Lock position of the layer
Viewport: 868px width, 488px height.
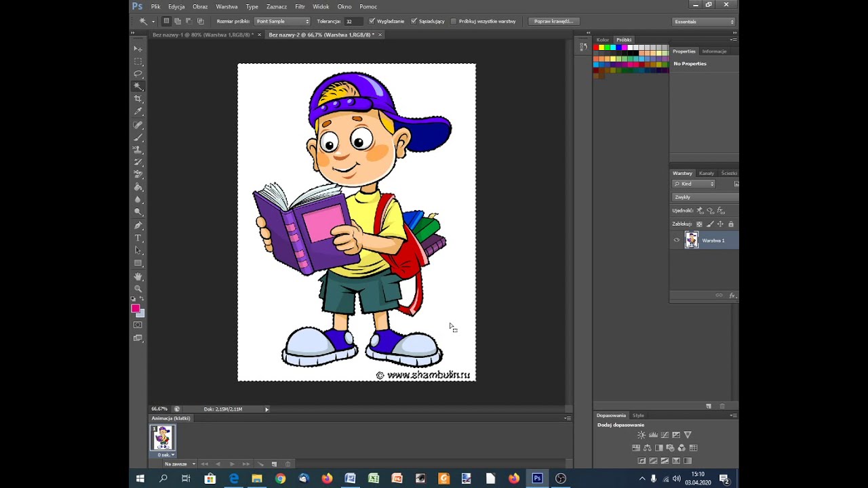[x=720, y=224]
